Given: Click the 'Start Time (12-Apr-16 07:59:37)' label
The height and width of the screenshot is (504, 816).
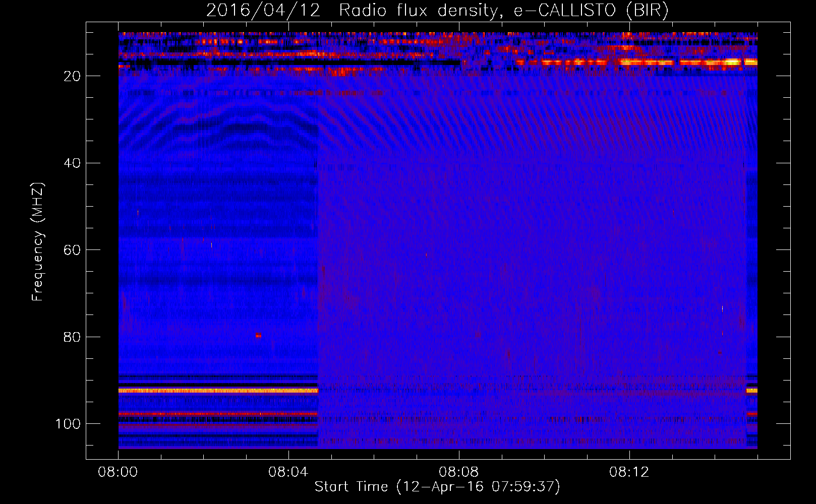Looking at the screenshot, I should click(x=437, y=487).
